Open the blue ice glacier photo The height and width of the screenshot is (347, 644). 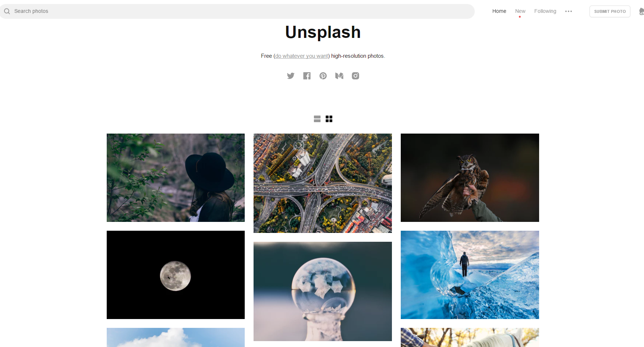pyautogui.click(x=470, y=275)
